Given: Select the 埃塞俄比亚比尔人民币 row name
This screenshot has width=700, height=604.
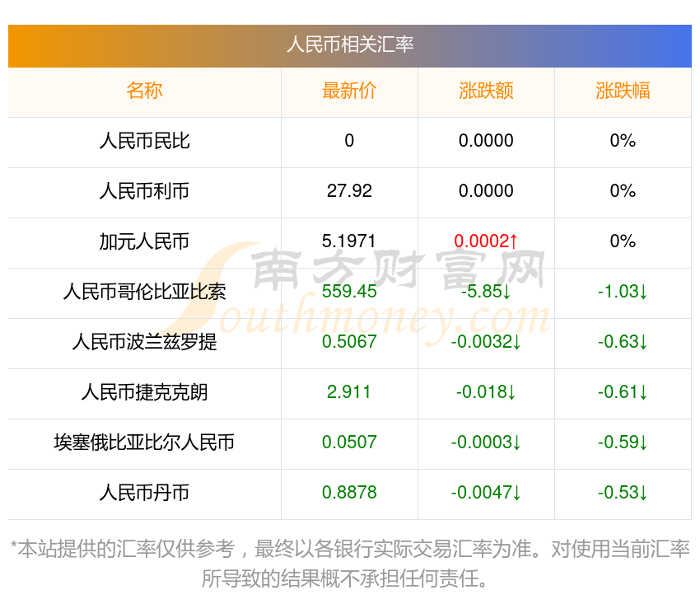Looking at the screenshot, I should pos(144,442).
